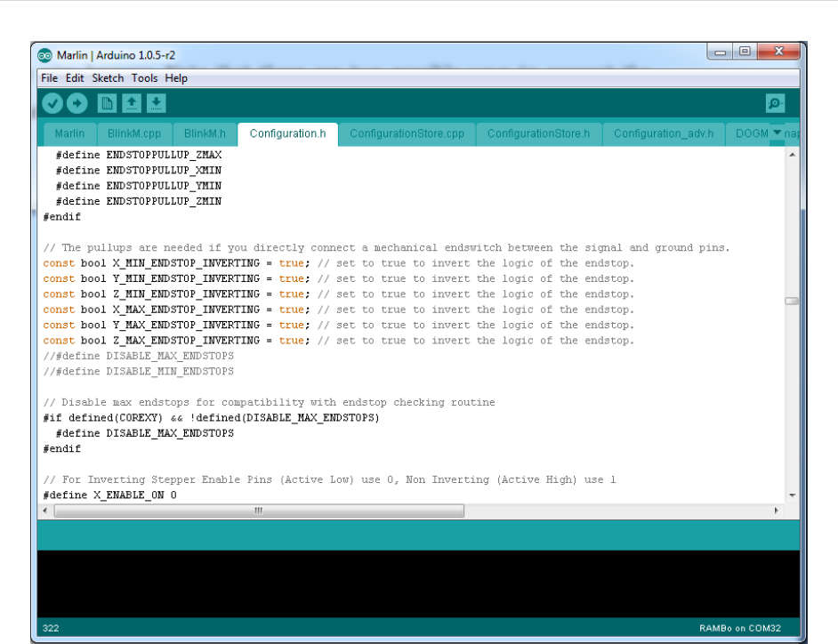Click the commented //#define DISABLE_MIN_ENDSTOPS line
Viewport: 838px width, 644px height.
click(x=139, y=372)
